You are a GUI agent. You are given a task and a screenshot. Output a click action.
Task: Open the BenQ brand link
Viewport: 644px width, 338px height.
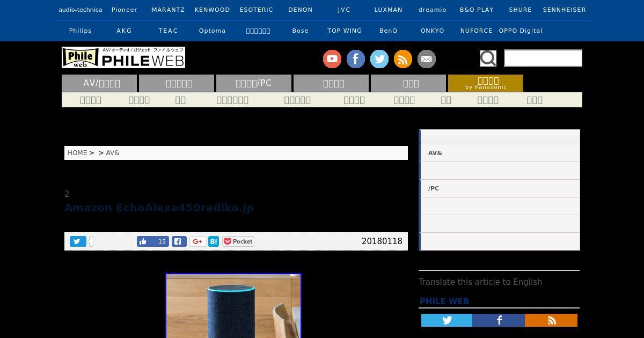[x=389, y=31]
